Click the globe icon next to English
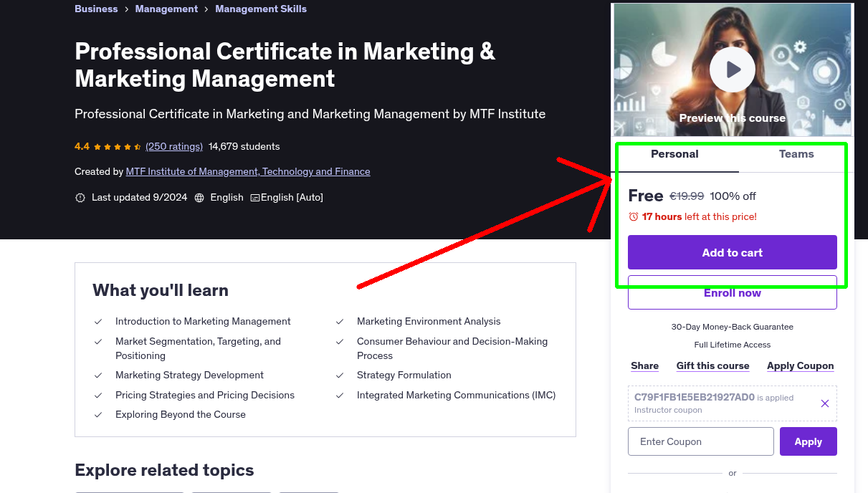 [x=199, y=198]
